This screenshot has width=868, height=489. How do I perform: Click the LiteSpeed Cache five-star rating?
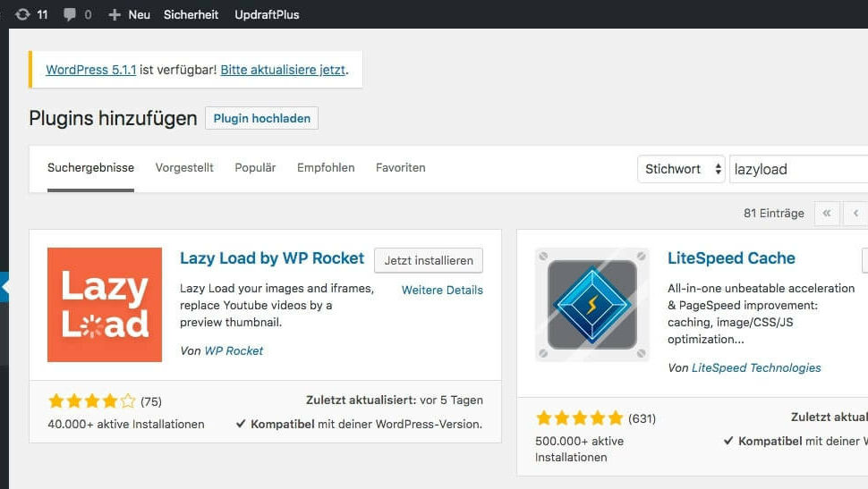[580, 418]
